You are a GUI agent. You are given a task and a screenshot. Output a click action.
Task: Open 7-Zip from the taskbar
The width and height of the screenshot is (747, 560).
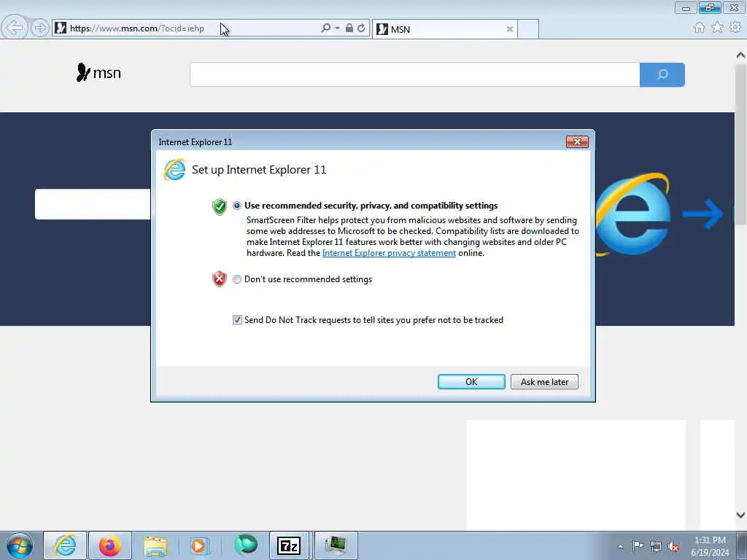click(289, 545)
